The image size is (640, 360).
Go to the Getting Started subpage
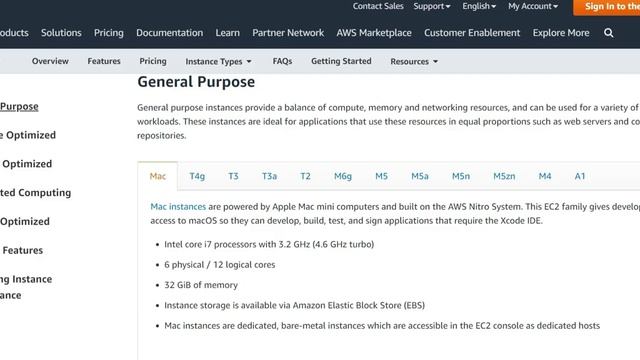(x=341, y=61)
